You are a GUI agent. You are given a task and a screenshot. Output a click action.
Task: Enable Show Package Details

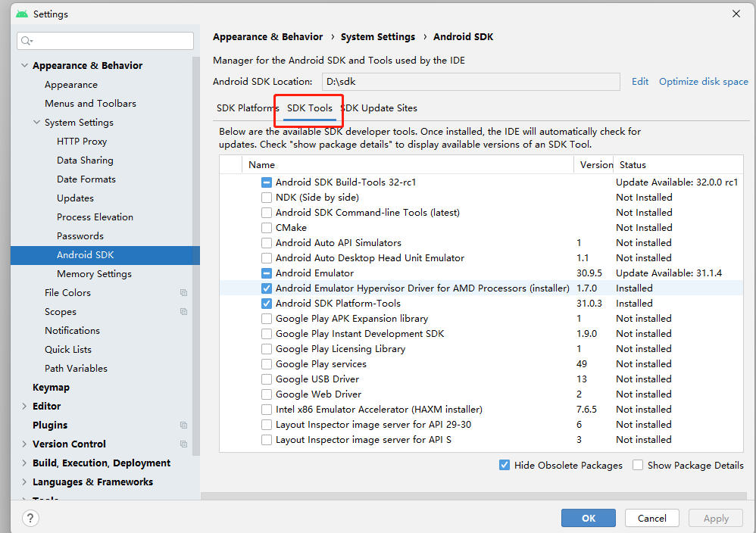pyautogui.click(x=637, y=465)
